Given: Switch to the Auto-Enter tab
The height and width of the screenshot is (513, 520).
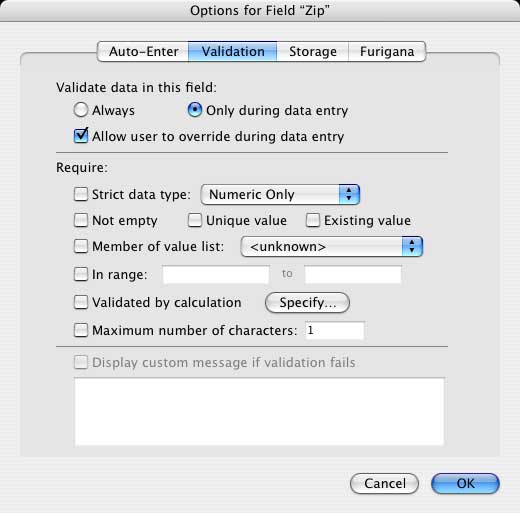Looking at the screenshot, I should pos(143,52).
